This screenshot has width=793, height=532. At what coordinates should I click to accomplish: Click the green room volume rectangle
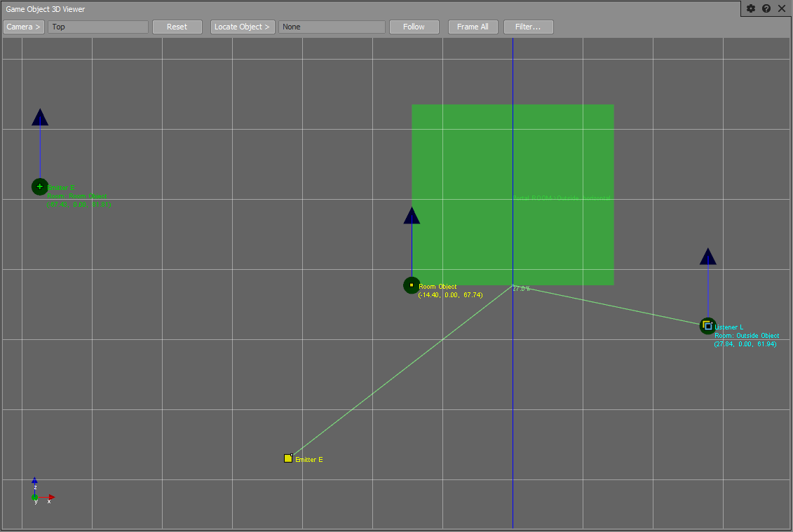click(x=561, y=154)
